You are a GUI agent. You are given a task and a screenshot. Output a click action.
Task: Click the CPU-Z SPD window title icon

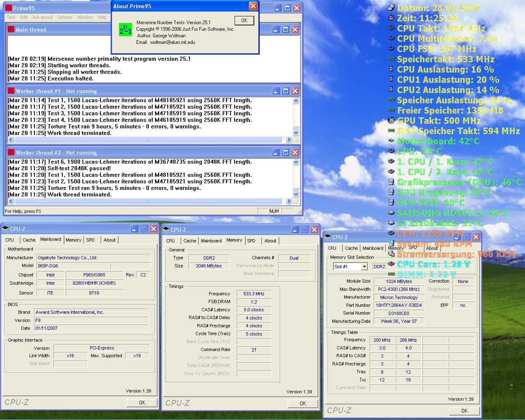[328, 237]
